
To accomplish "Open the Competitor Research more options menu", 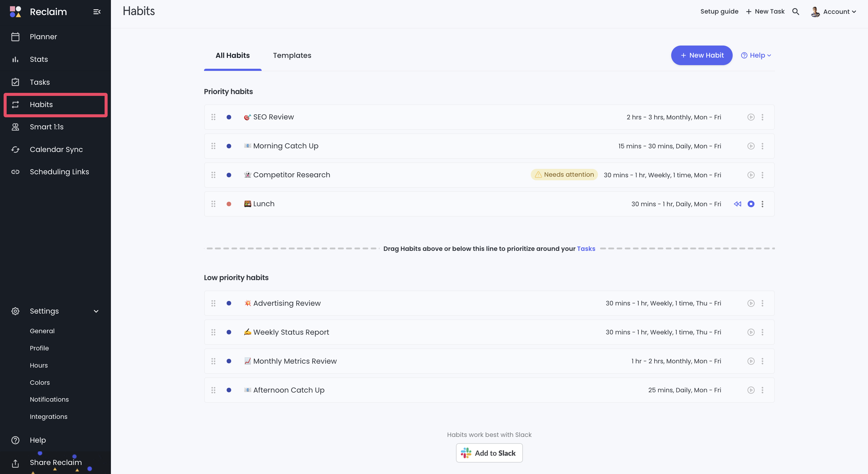I will (x=762, y=175).
